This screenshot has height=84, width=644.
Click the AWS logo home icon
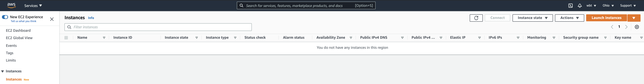click(x=11, y=5)
